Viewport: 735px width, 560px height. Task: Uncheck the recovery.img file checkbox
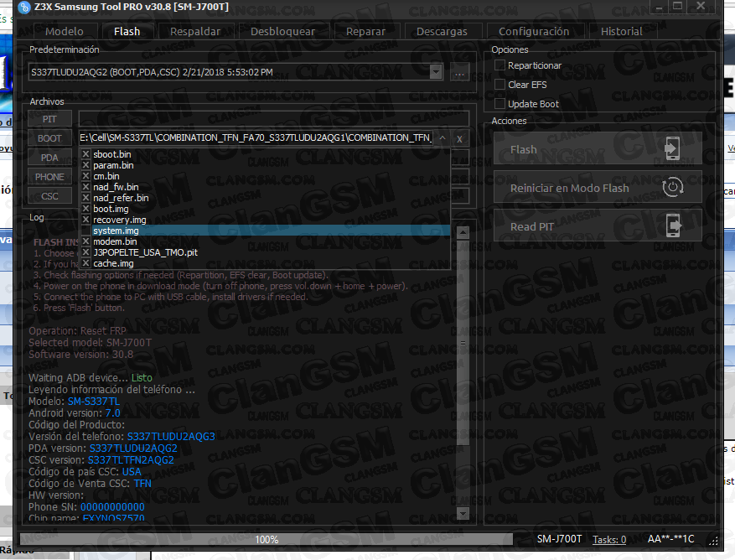tap(85, 220)
